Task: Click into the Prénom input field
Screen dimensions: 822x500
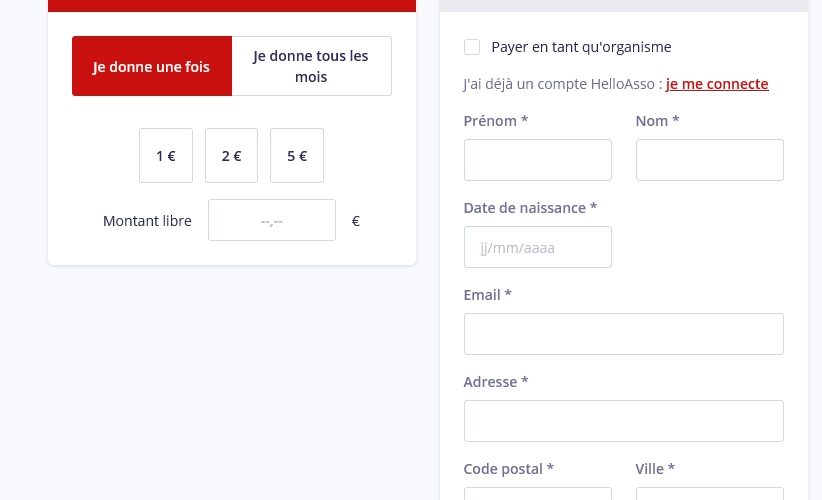Action: pyautogui.click(x=537, y=160)
